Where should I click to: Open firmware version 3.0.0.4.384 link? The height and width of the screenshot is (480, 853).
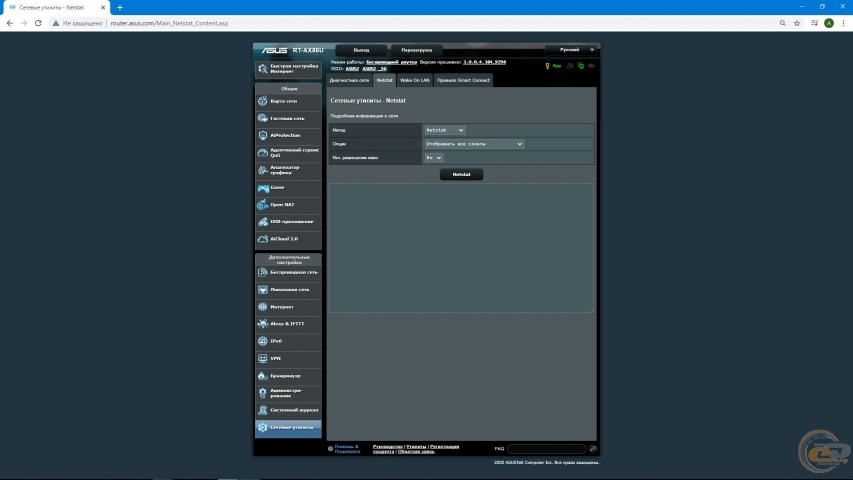coord(484,62)
